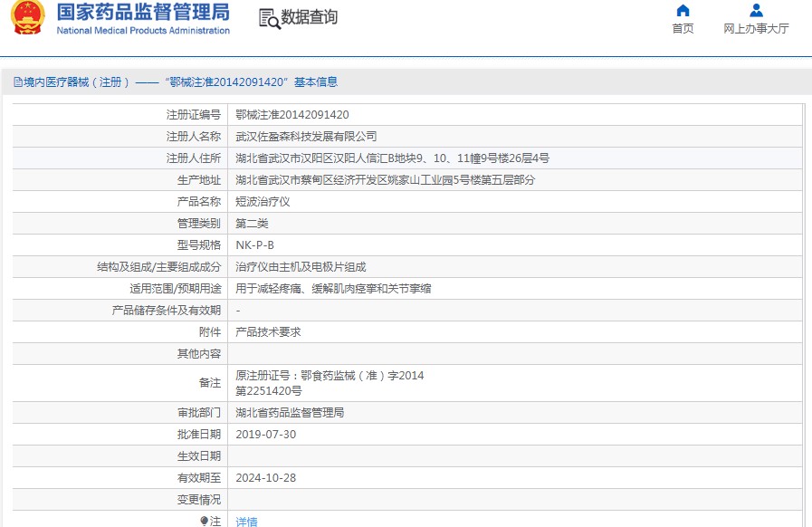Click the 数据查询 heading text
Viewport: 812px width, 527px height.
pos(309,18)
